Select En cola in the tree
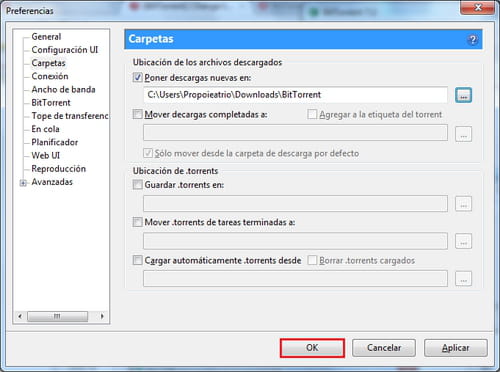 click(x=45, y=129)
